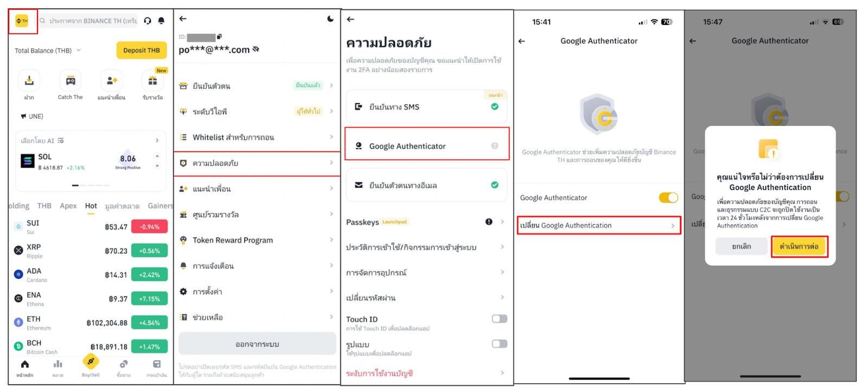This screenshot has width=868, height=391.
Task: Open the Buy/Sell center icon
Action: click(x=91, y=361)
